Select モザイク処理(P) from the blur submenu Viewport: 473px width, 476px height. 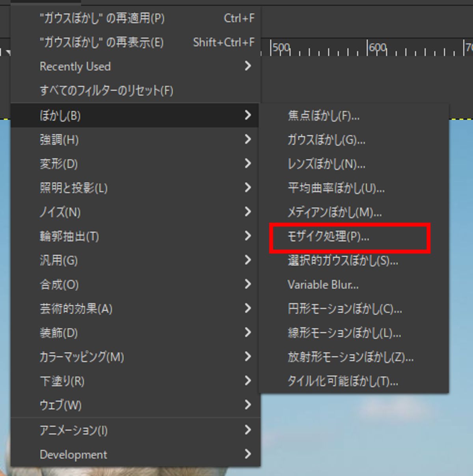pos(328,237)
